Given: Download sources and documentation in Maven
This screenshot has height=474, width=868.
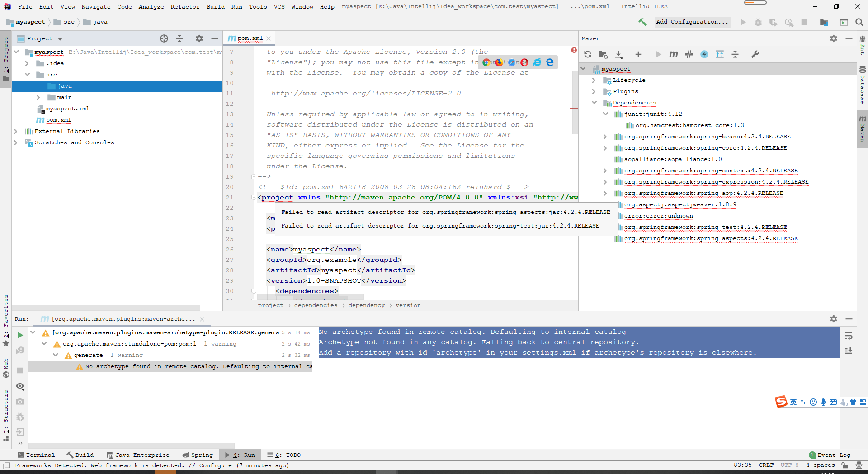Looking at the screenshot, I should pyautogui.click(x=619, y=54).
